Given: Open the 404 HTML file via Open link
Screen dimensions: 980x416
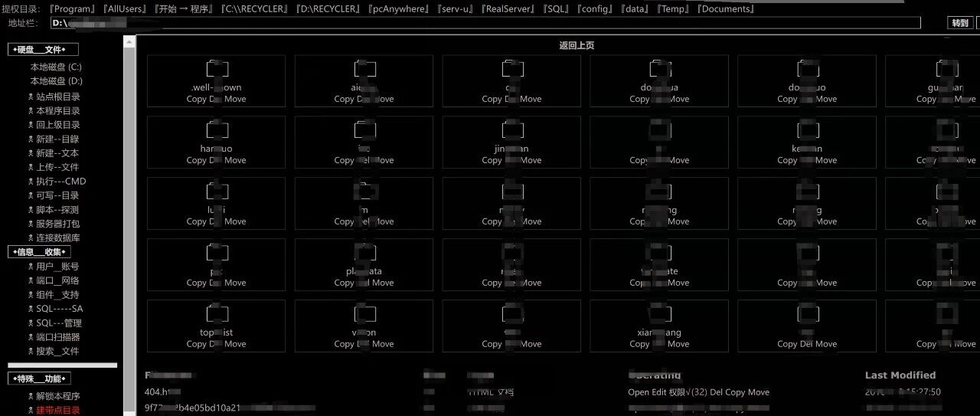Looking at the screenshot, I should click(x=639, y=392).
